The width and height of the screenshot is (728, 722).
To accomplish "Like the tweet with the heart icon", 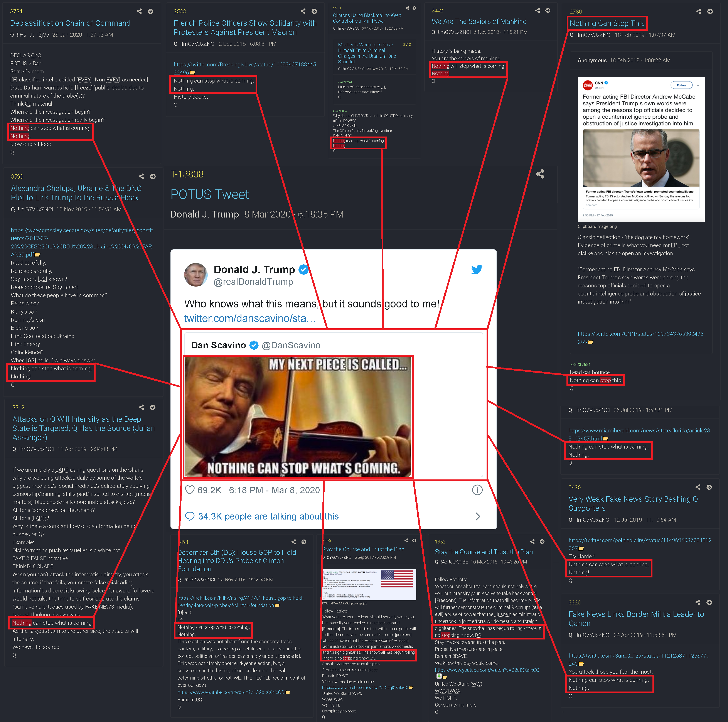I will point(190,490).
